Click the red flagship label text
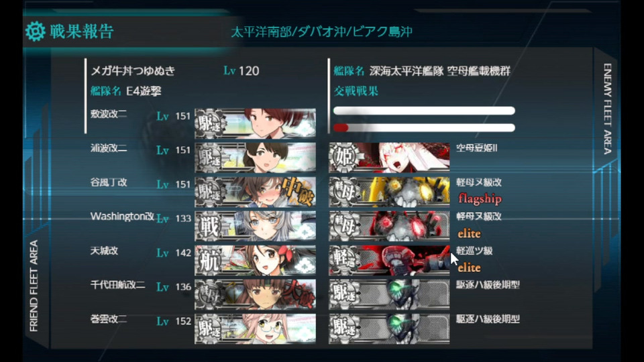 point(480,199)
